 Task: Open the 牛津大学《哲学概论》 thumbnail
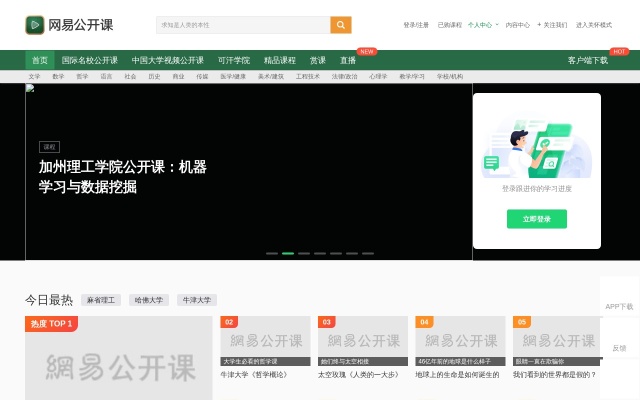tap(266, 341)
